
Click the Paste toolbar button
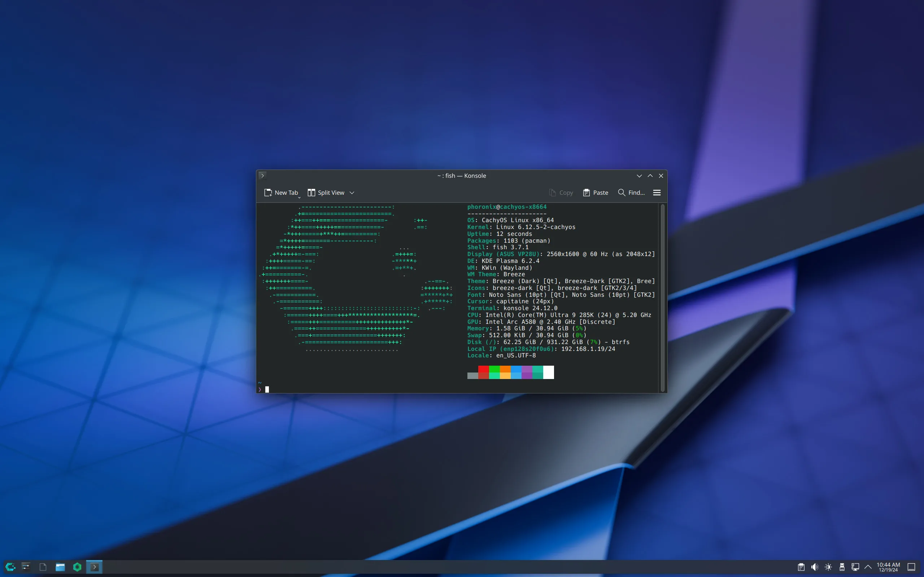(596, 193)
